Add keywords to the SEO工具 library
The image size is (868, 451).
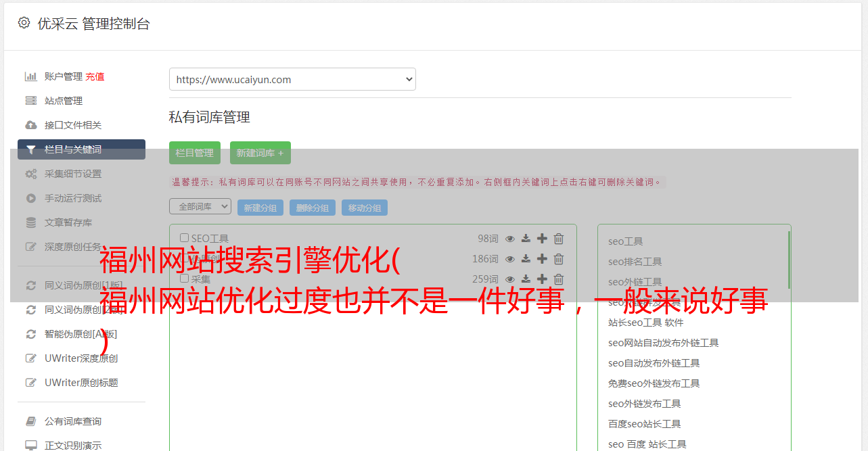click(542, 239)
